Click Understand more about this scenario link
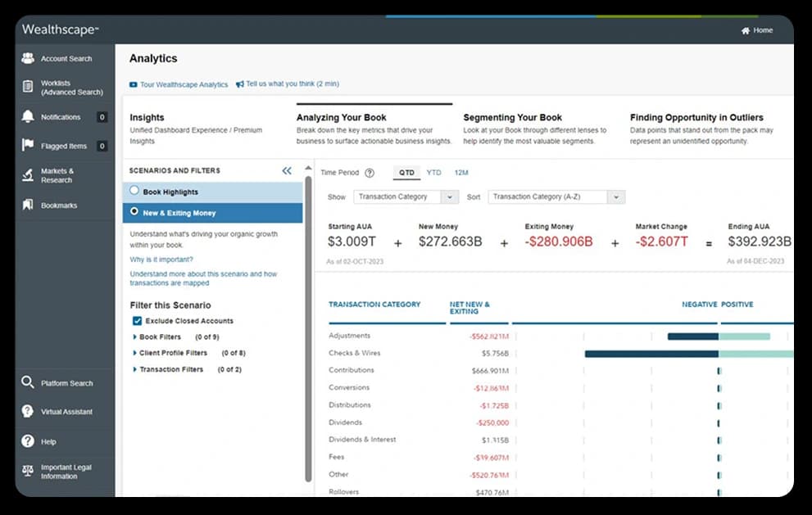Image resolution: width=812 pixels, height=515 pixels. (203, 278)
